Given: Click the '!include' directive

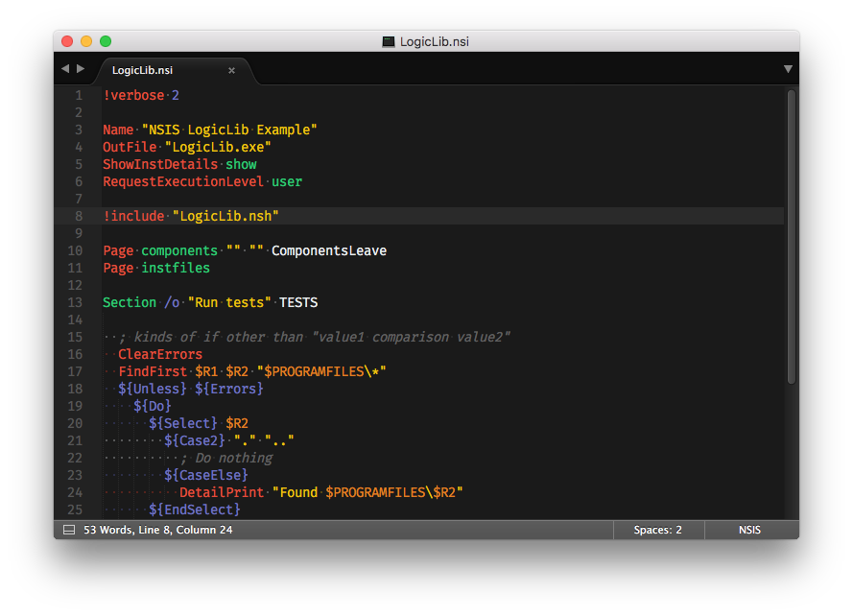Looking at the screenshot, I should (133, 216).
